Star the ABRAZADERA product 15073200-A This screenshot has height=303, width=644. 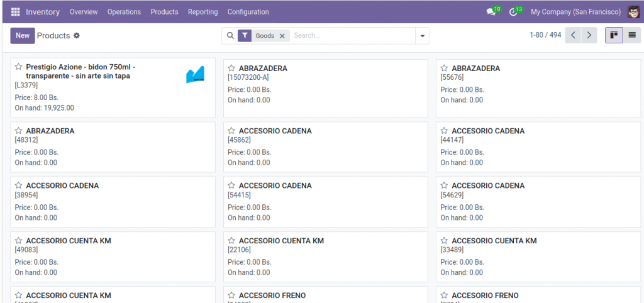click(231, 68)
